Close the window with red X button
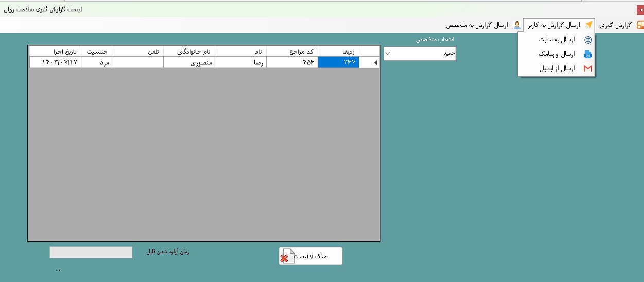This screenshot has height=282, width=644. (x=640, y=9)
